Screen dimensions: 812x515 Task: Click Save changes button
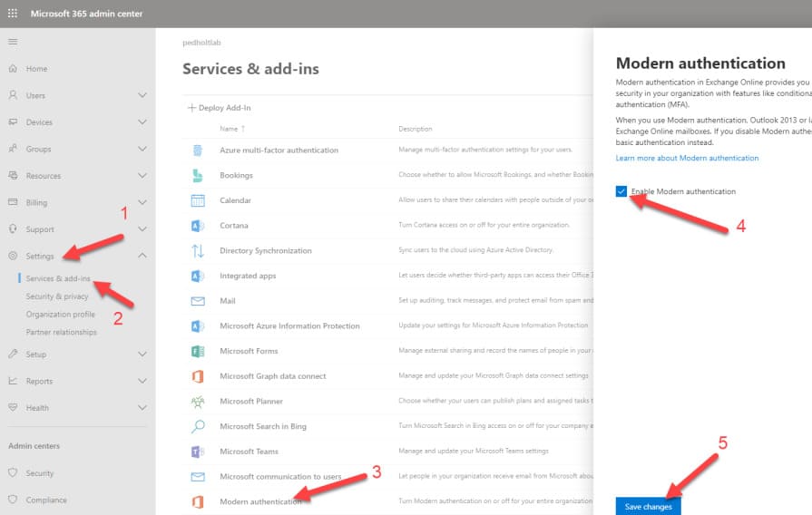[x=648, y=506]
